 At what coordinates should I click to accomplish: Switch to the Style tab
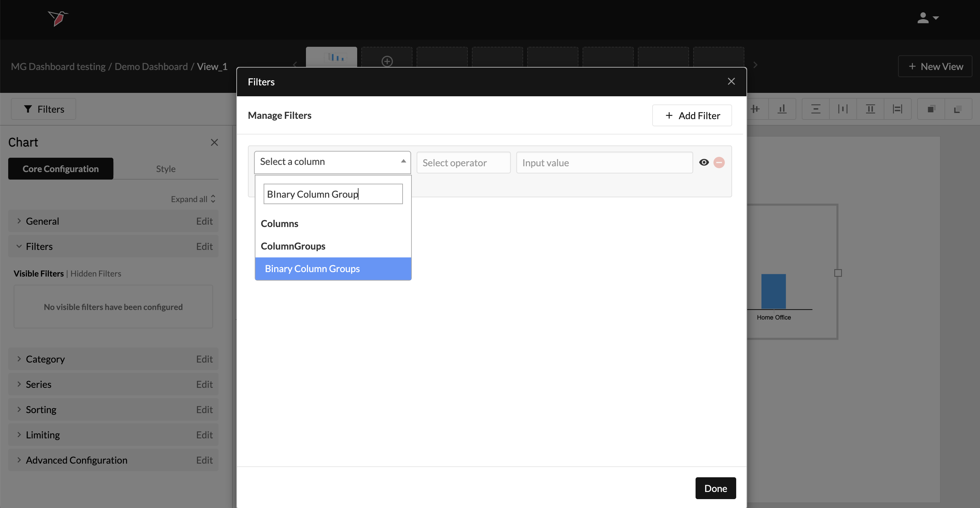click(166, 169)
